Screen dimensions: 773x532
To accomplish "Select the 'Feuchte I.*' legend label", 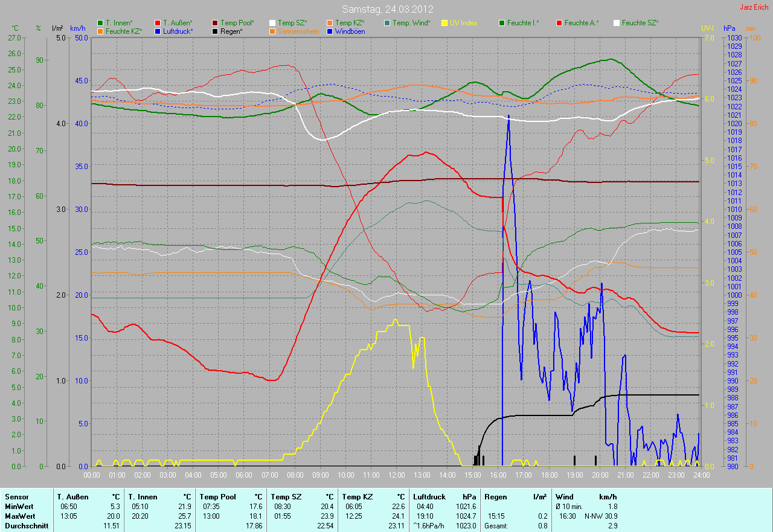I will (523, 23).
